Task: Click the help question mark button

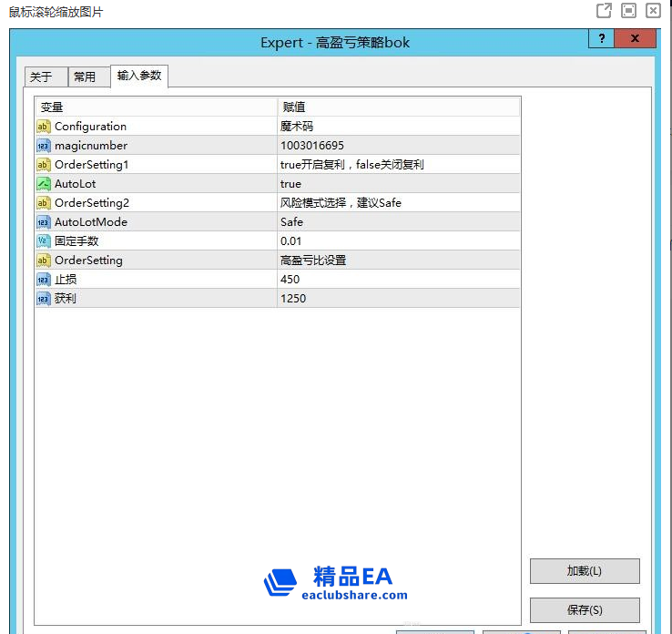Action: [x=602, y=38]
